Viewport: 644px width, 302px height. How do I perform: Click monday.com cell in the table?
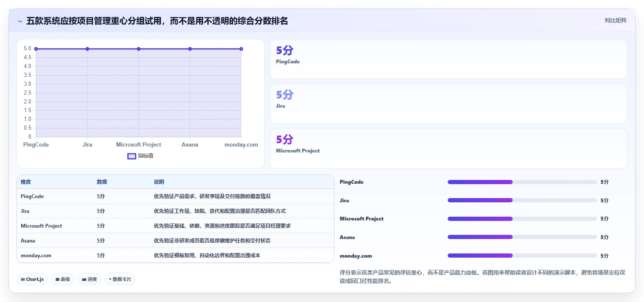point(36,256)
